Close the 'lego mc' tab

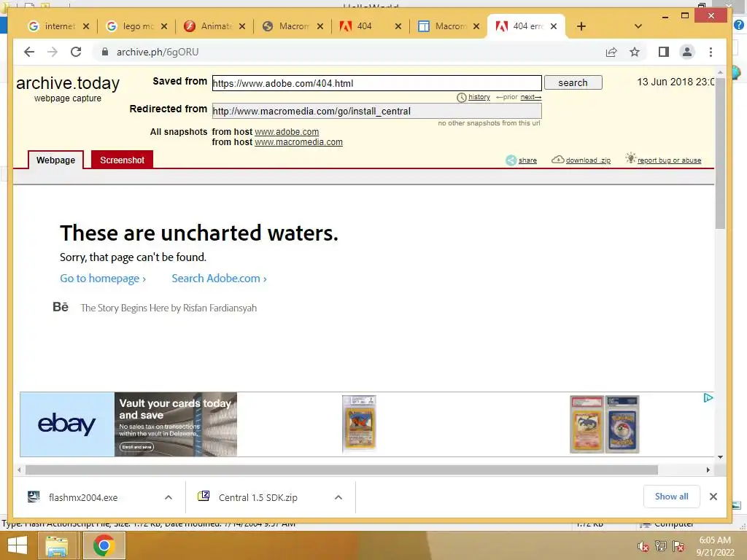click(164, 26)
